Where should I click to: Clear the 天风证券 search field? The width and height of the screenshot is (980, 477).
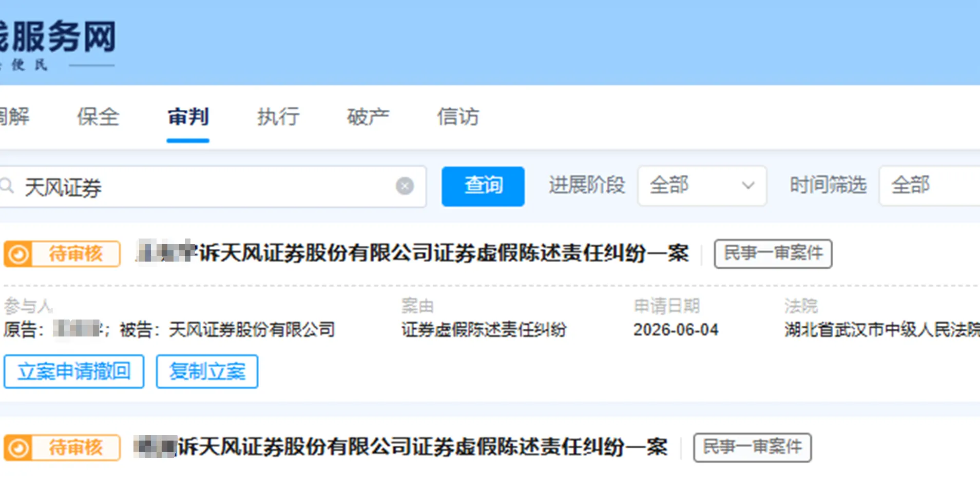tap(405, 186)
